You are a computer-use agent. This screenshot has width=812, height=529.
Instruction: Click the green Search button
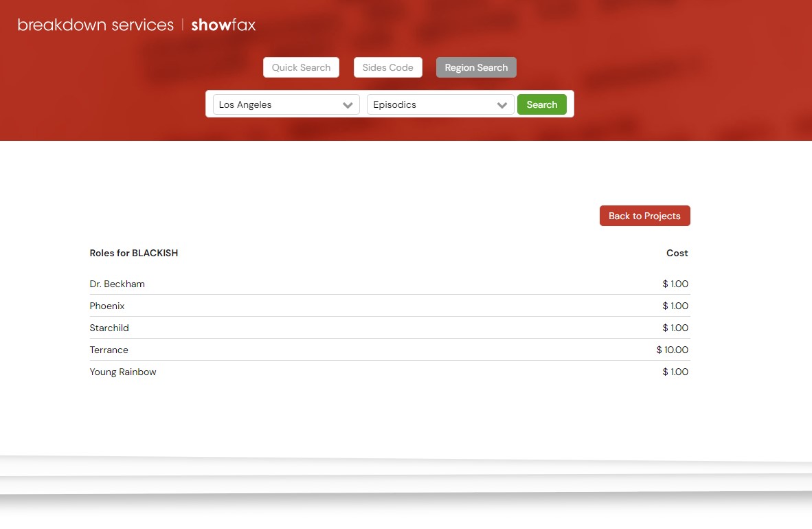pos(542,104)
